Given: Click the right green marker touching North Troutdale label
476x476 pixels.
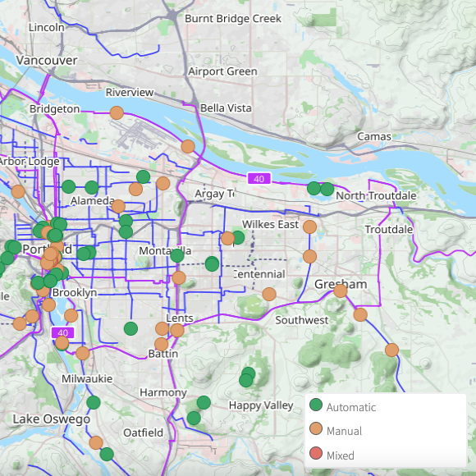Looking at the screenshot, I should (327, 189).
